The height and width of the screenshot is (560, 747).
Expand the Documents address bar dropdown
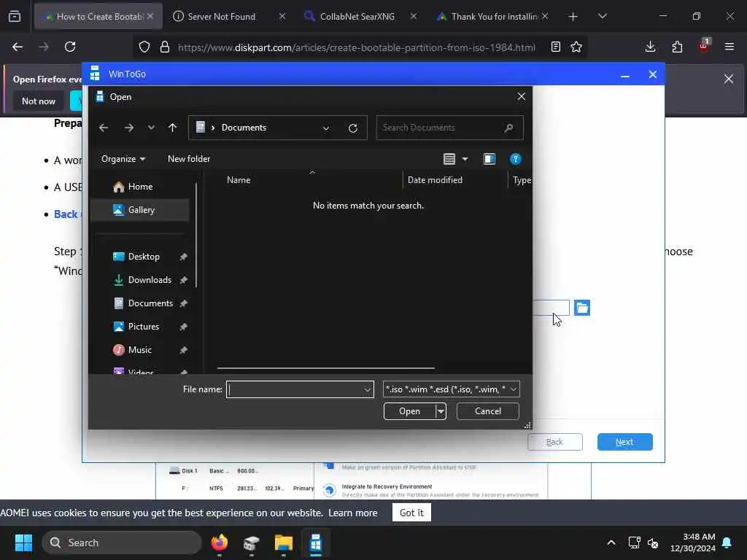326,128
